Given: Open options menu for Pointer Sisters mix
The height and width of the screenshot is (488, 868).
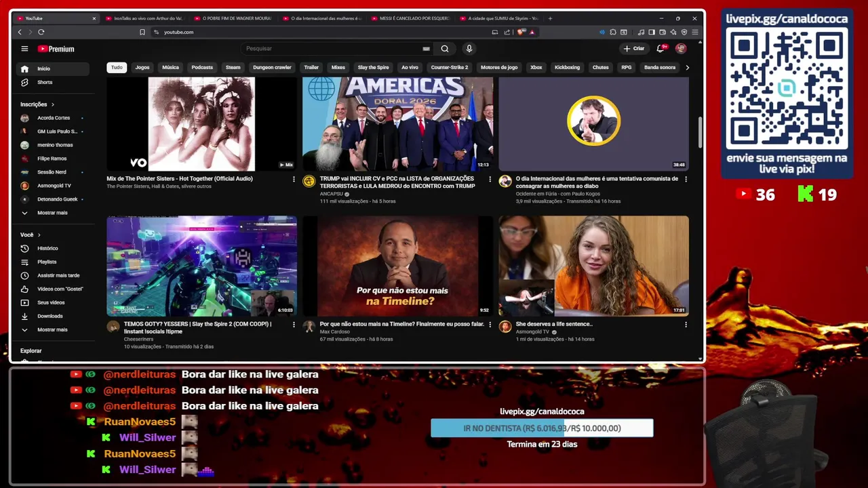Looking at the screenshot, I should point(294,179).
